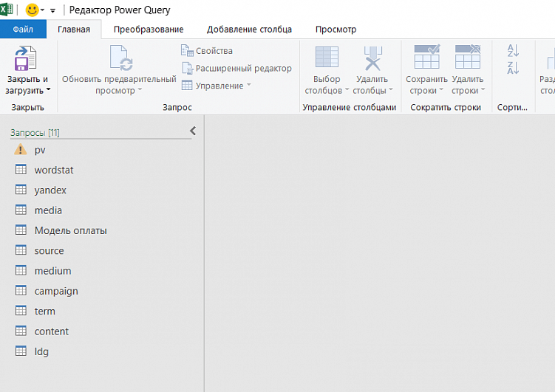Click the table icon beside wordstat

point(21,169)
